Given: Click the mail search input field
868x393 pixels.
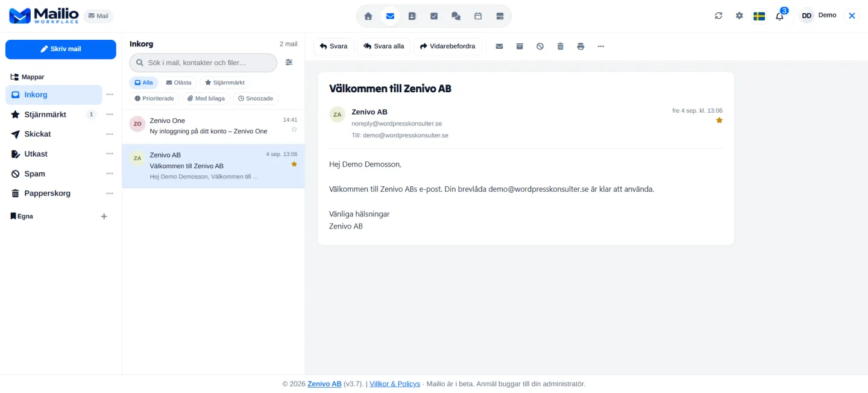Looking at the screenshot, I should click(x=203, y=63).
